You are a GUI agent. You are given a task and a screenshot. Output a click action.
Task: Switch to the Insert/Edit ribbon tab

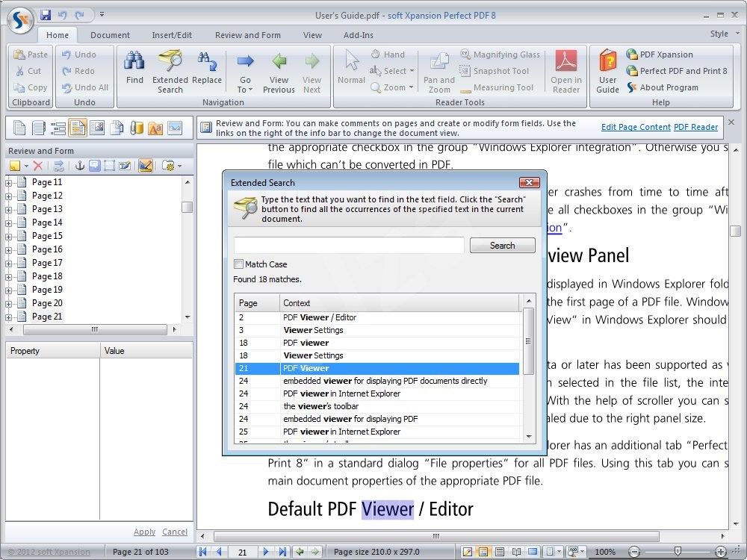[172, 35]
